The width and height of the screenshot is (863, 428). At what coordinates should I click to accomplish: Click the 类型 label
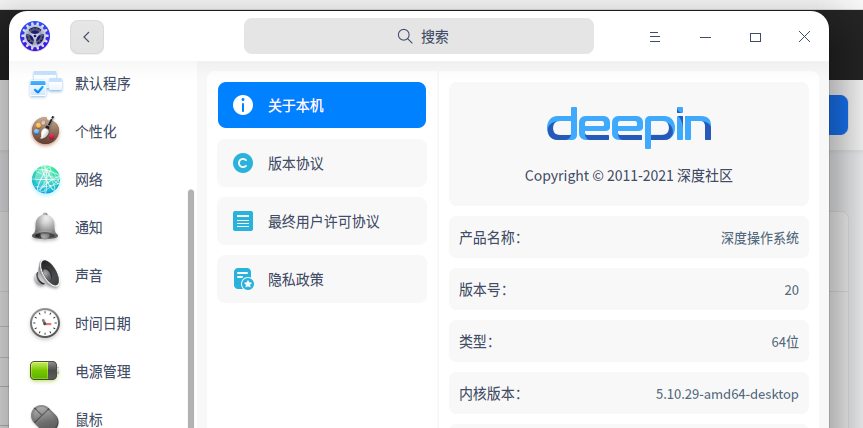click(x=476, y=342)
